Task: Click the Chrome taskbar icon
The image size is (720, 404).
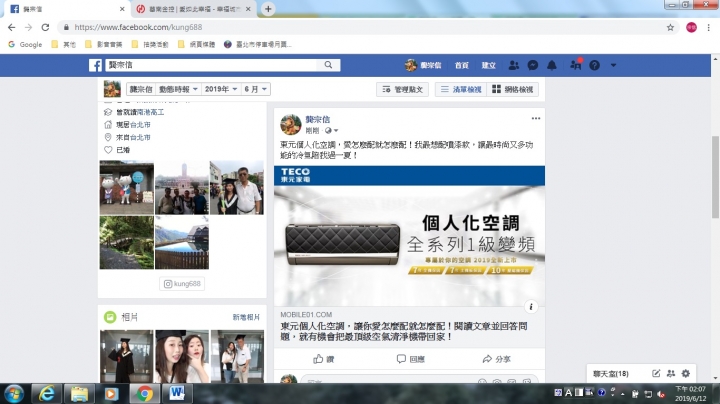Action: (144, 393)
